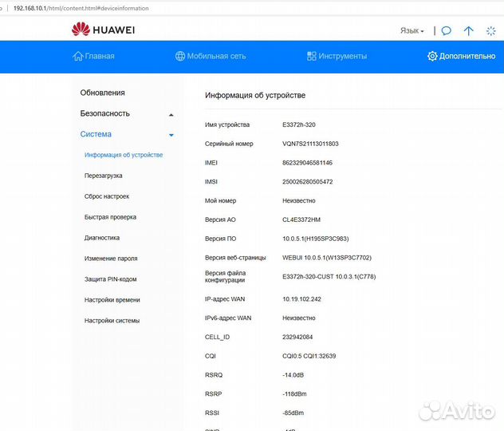Open the Перезагрузка page
Image resolution: width=504 pixels, height=431 pixels.
[x=103, y=176]
